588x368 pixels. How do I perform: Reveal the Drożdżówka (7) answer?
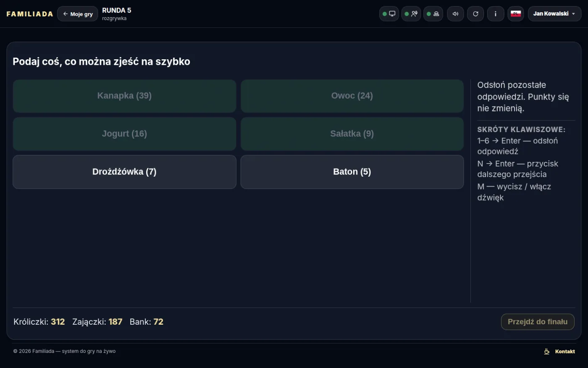(x=124, y=172)
